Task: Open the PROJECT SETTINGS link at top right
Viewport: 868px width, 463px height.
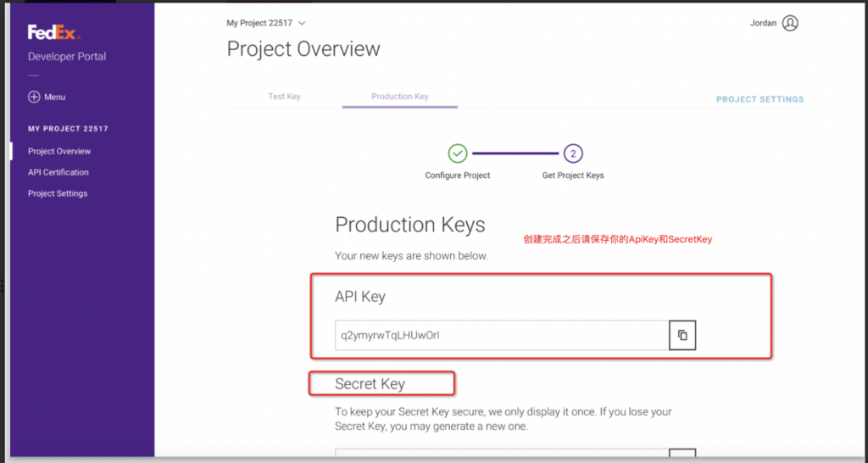Action: point(759,99)
